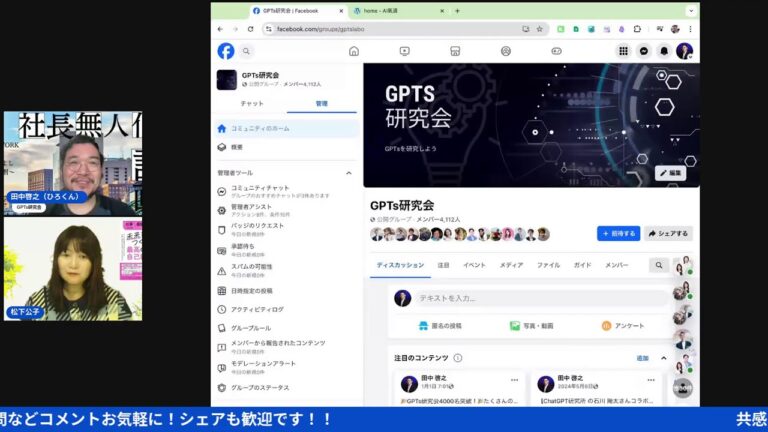Close the GPTs研究会 Facebook browser tab
The height and width of the screenshot is (432, 768).
341,11
